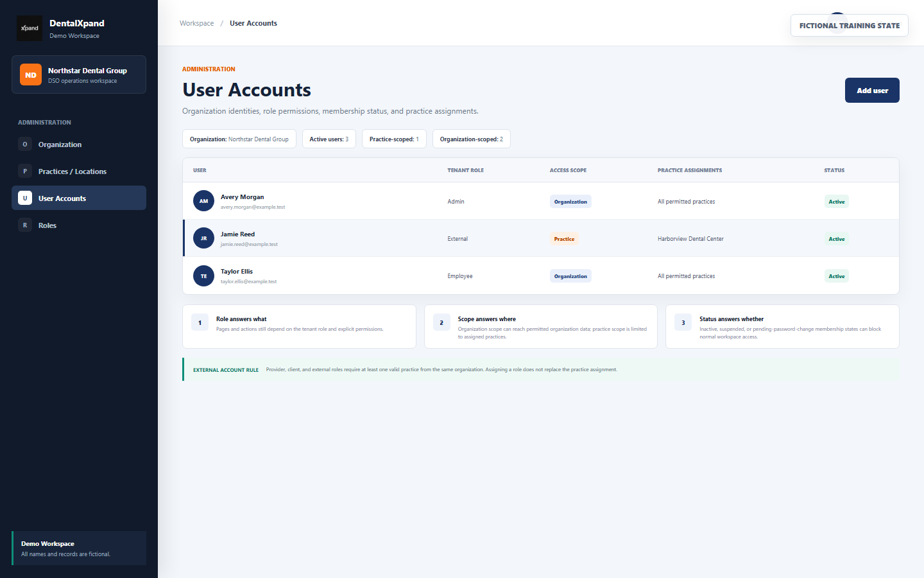Select the Avery Morgan name

pyautogui.click(x=242, y=197)
